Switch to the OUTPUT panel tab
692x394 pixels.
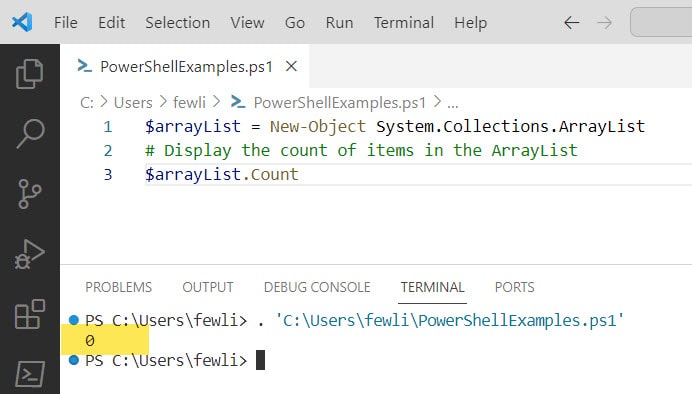pos(208,287)
